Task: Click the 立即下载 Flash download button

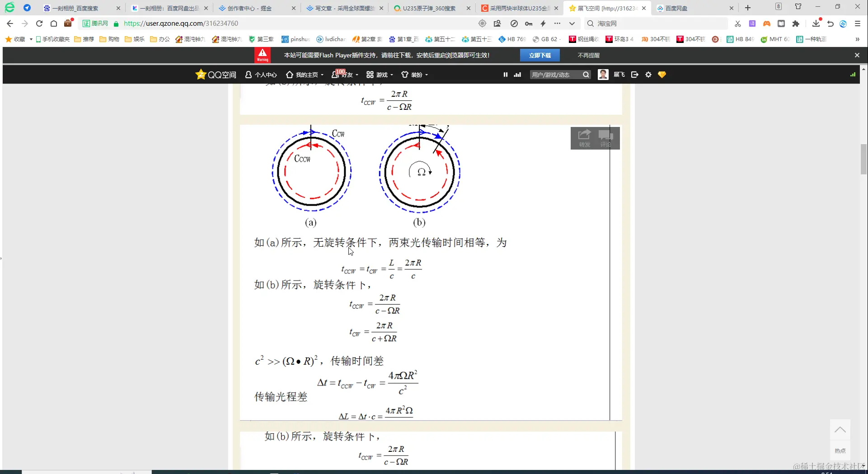Action: pyautogui.click(x=540, y=55)
